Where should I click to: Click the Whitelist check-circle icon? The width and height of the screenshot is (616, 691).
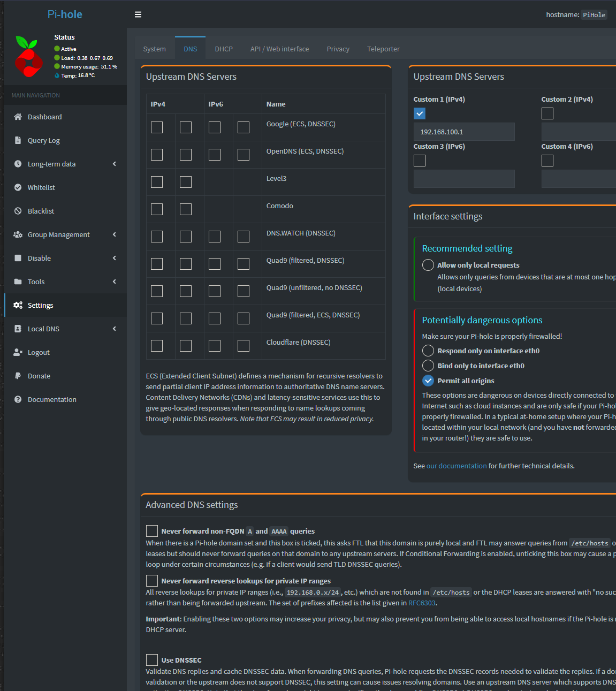coord(18,187)
